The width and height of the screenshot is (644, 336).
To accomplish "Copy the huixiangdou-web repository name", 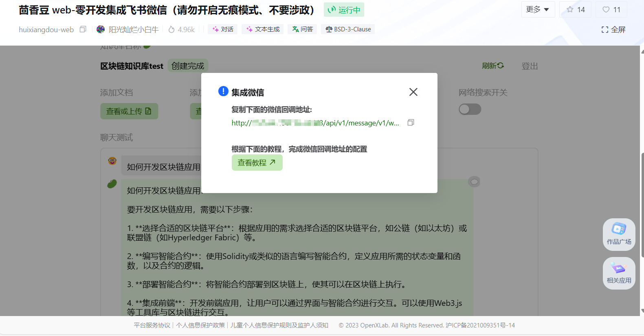I will coord(83,29).
